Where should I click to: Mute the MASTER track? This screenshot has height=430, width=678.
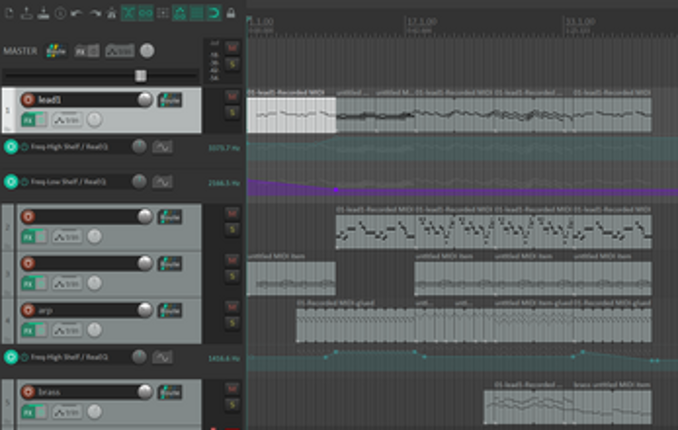coord(232,47)
